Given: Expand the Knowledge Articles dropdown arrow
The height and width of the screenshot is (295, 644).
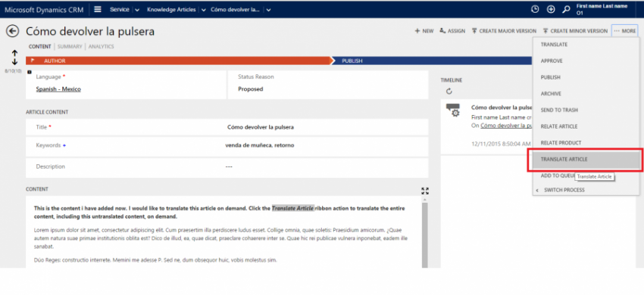Looking at the screenshot, I should click(x=203, y=10).
